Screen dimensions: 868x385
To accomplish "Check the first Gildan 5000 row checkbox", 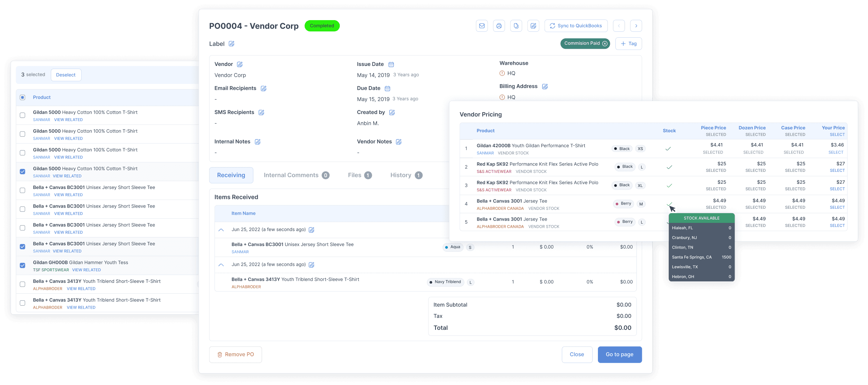I will (x=23, y=115).
